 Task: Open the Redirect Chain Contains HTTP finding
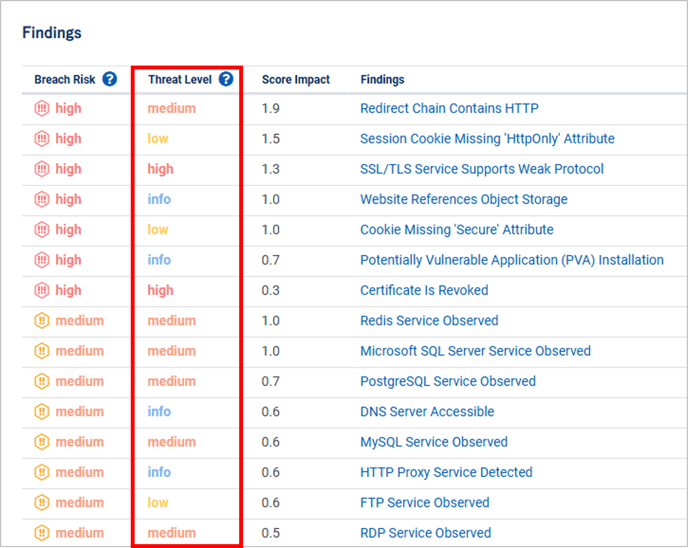[x=449, y=108]
